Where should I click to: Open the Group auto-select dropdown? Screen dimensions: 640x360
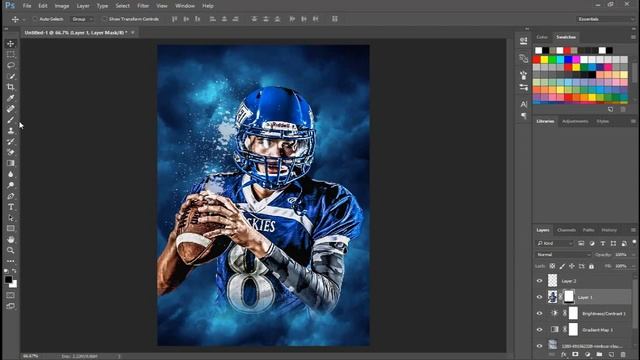pyautogui.click(x=82, y=19)
